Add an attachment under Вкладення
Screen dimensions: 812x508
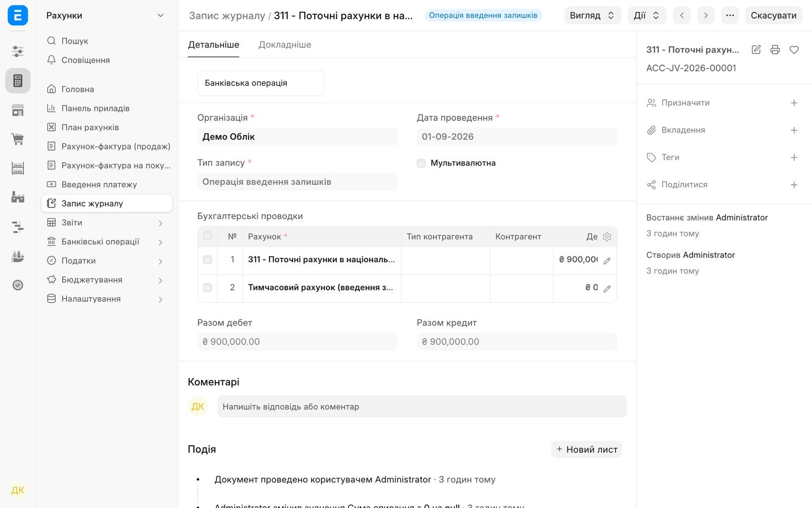pos(794,130)
